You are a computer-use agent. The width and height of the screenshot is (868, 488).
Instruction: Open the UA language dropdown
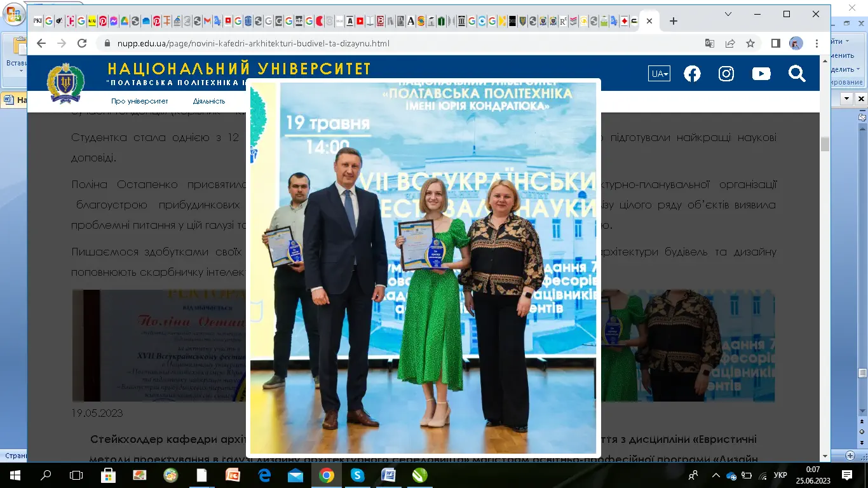[x=659, y=74]
